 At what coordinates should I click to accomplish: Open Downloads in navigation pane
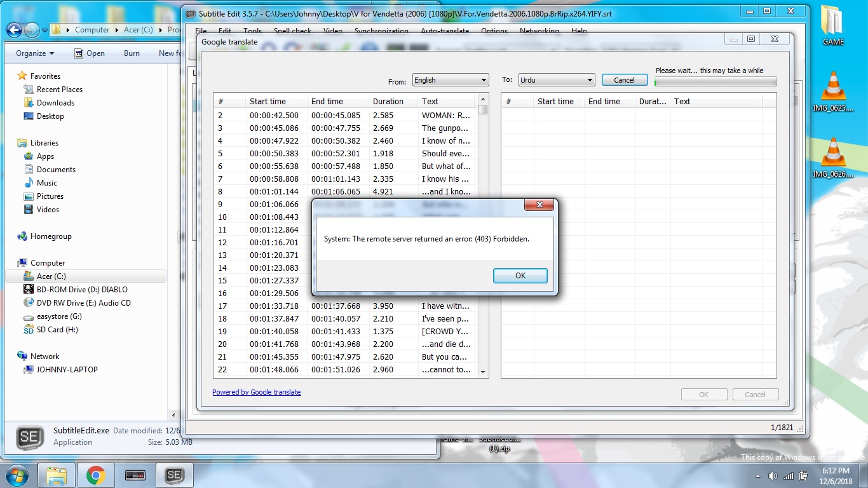point(55,103)
